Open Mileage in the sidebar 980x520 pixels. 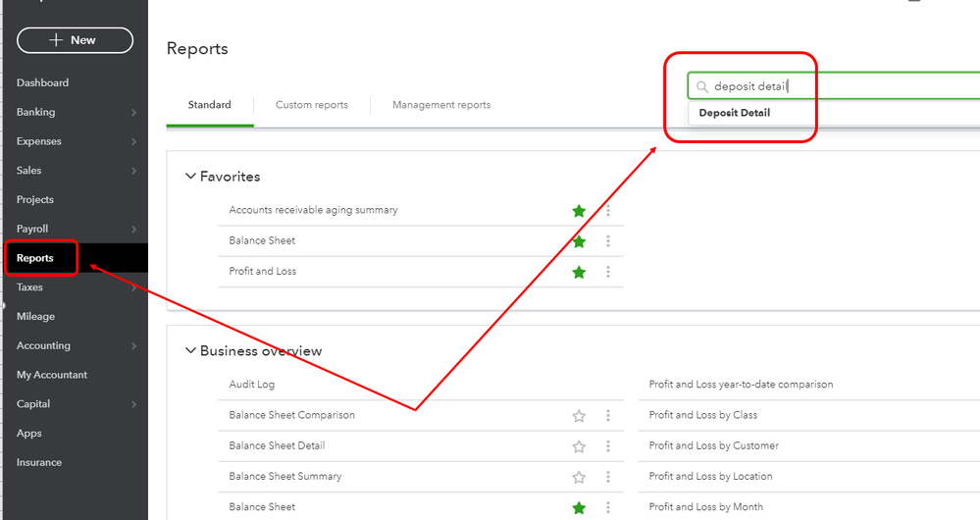[x=35, y=316]
